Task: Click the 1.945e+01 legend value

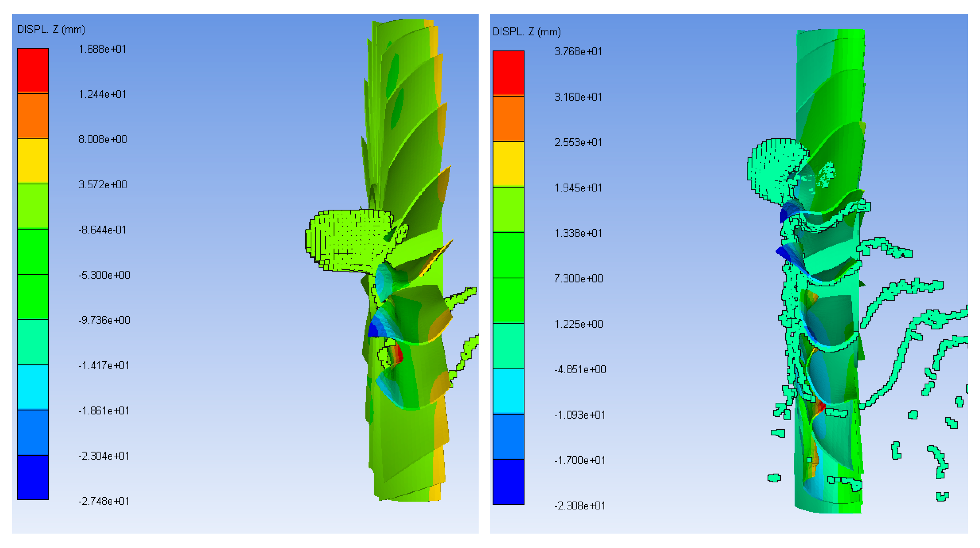Action: click(578, 188)
